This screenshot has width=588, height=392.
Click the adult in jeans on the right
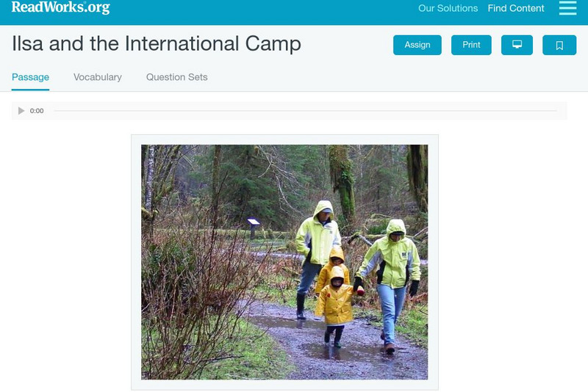pyautogui.click(x=390, y=285)
